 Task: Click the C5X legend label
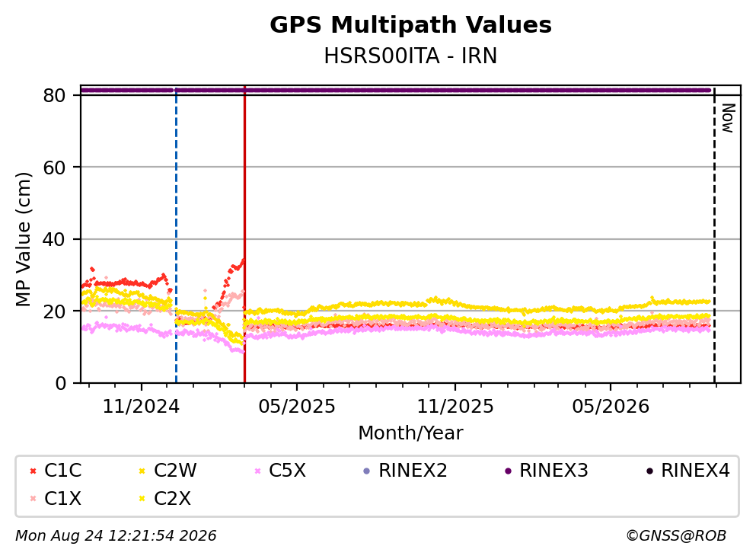(287, 471)
